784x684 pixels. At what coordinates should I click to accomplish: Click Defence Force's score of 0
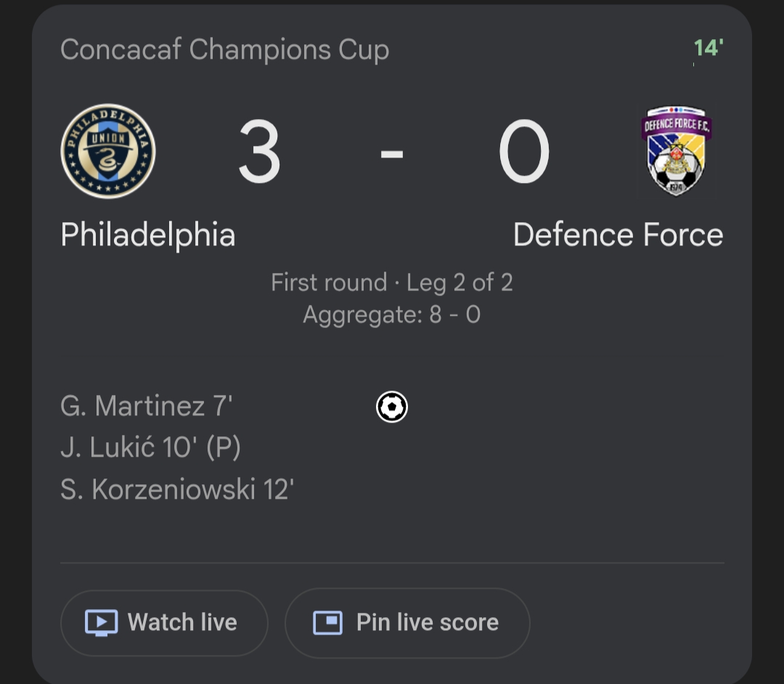pyautogui.click(x=523, y=152)
